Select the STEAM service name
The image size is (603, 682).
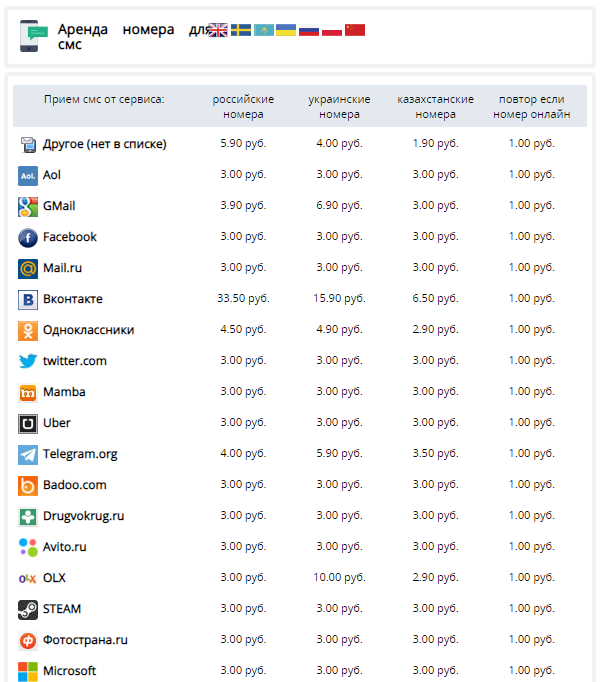point(62,609)
